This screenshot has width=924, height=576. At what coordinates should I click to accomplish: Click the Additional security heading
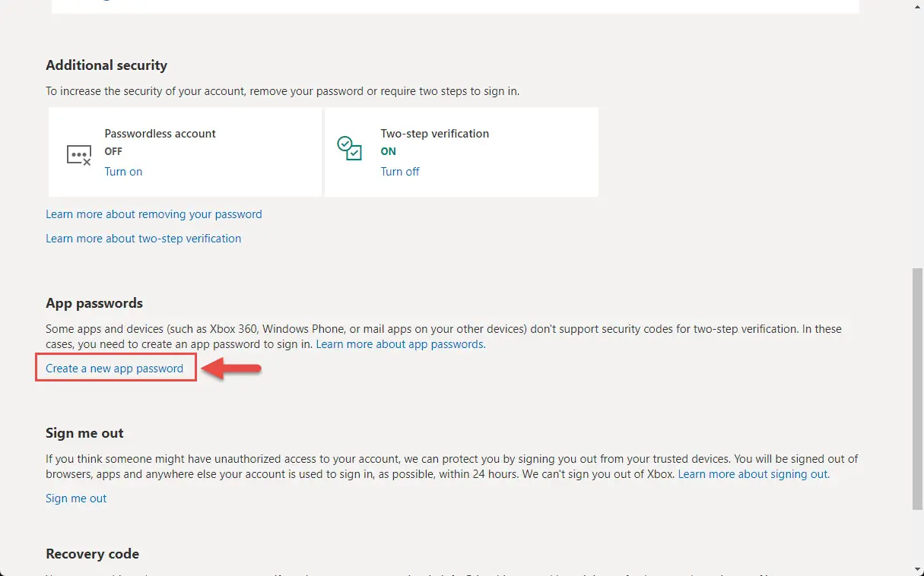click(106, 65)
